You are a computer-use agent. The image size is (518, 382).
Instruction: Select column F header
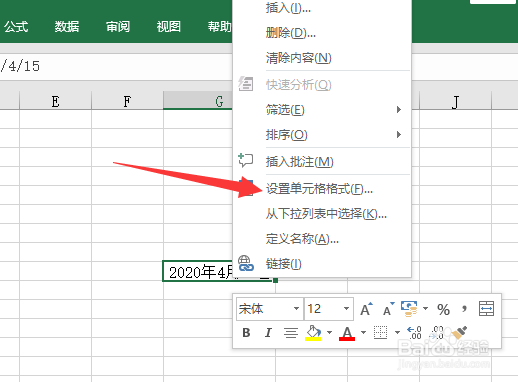pyautogui.click(x=127, y=101)
